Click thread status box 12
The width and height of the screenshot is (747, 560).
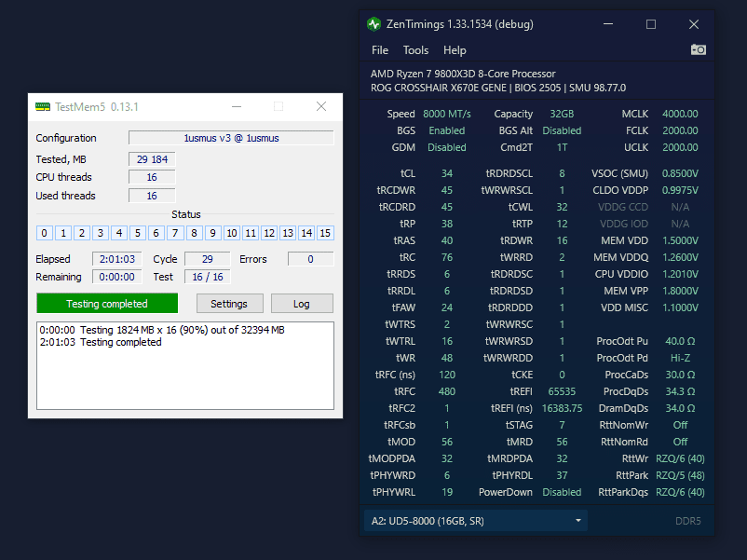pyautogui.click(x=269, y=233)
